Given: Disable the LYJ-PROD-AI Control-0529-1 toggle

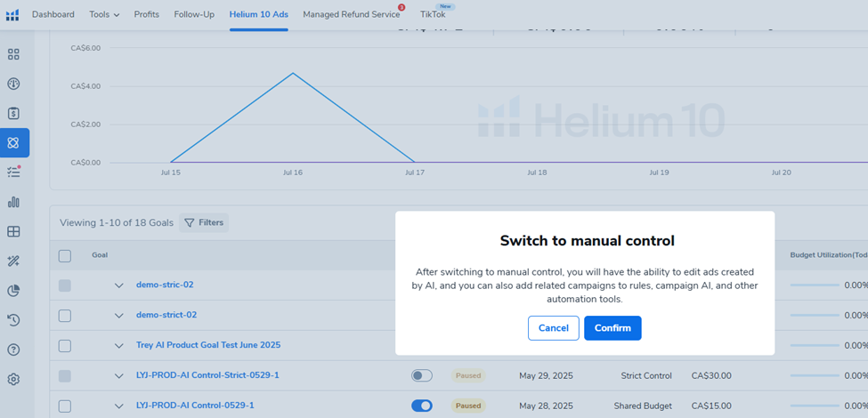Looking at the screenshot, I should (421, 406).
